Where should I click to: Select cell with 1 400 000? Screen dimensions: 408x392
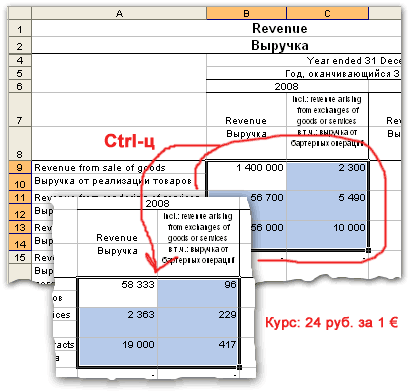click(246, 168)
